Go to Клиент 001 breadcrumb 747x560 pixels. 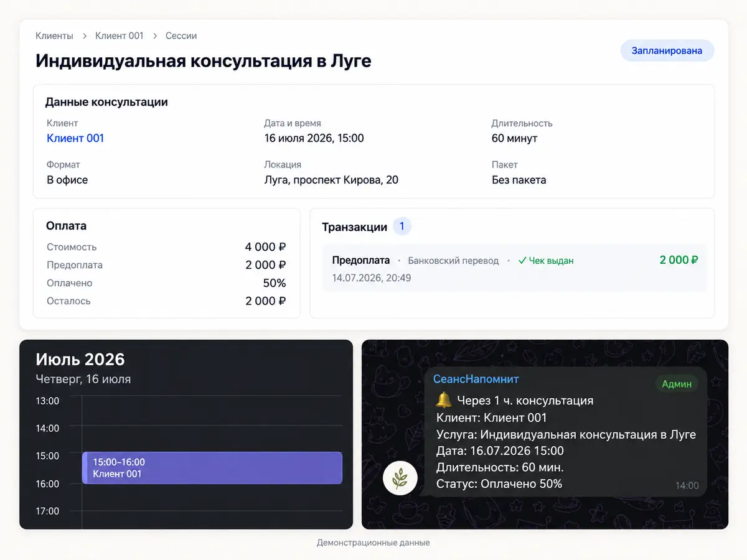click(x=119, y=35)
